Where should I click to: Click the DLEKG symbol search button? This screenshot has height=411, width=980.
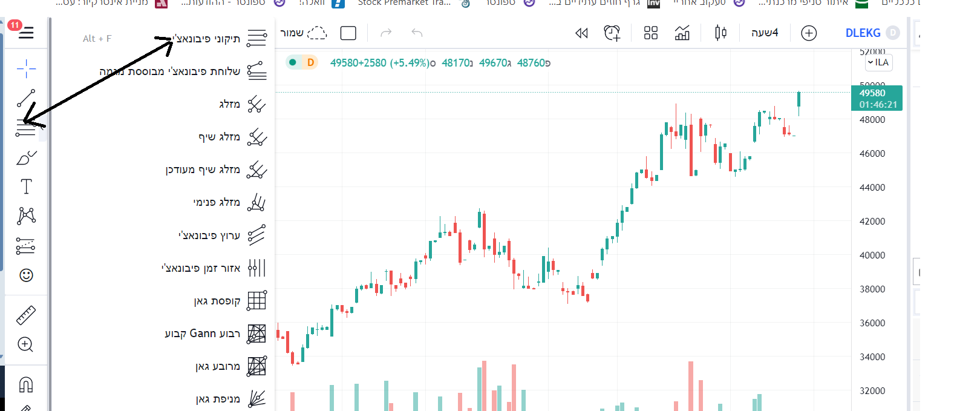[x=863, y=33]
